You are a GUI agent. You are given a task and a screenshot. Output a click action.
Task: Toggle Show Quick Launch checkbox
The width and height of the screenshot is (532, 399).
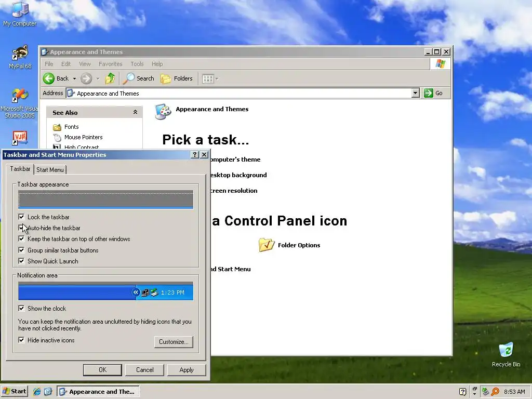tap(21, 261)
